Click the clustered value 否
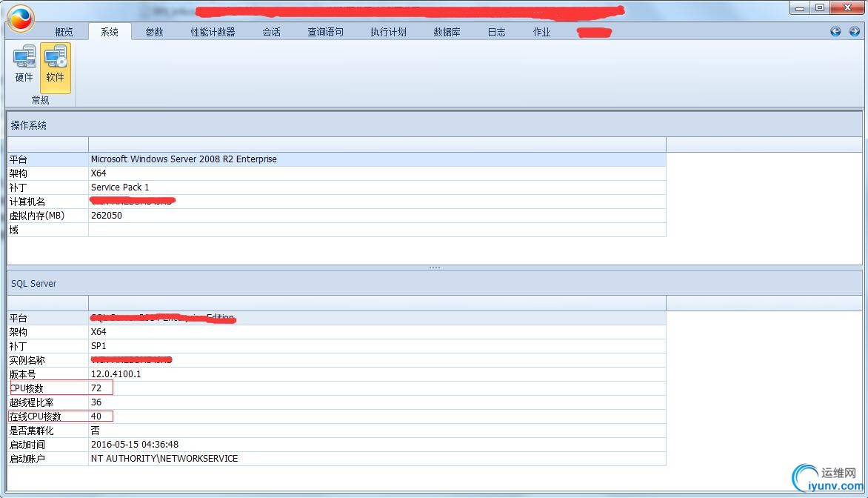The height and width of the screenshot is (498, 868). (x=96, y=431)
